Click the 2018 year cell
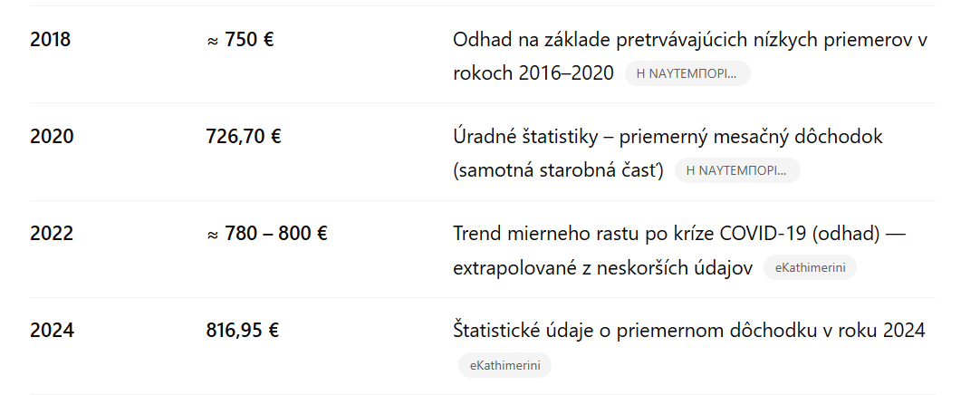This screenshot has height=395, width=980. coord(51,40)
